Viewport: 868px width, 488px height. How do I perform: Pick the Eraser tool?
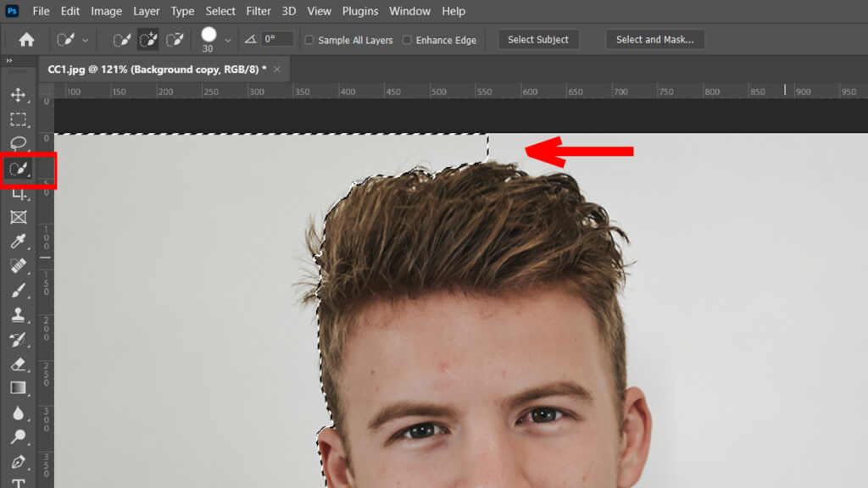coord(18,364)
